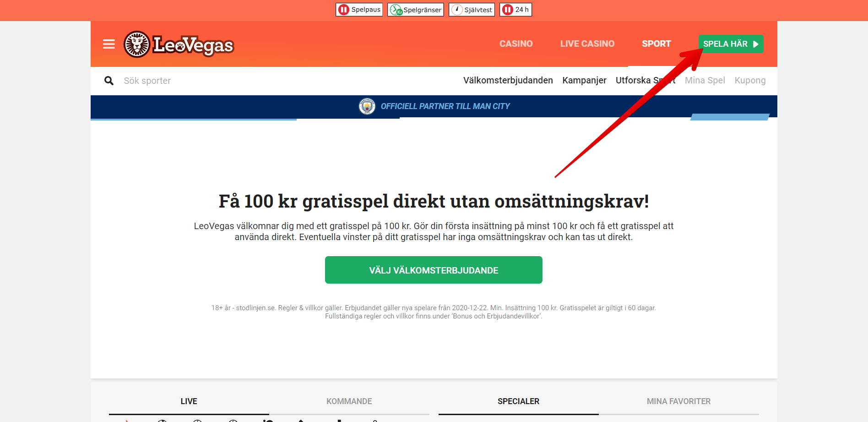
Task: Open Spelgränser in top bar
Action: [x=416, y=10]
